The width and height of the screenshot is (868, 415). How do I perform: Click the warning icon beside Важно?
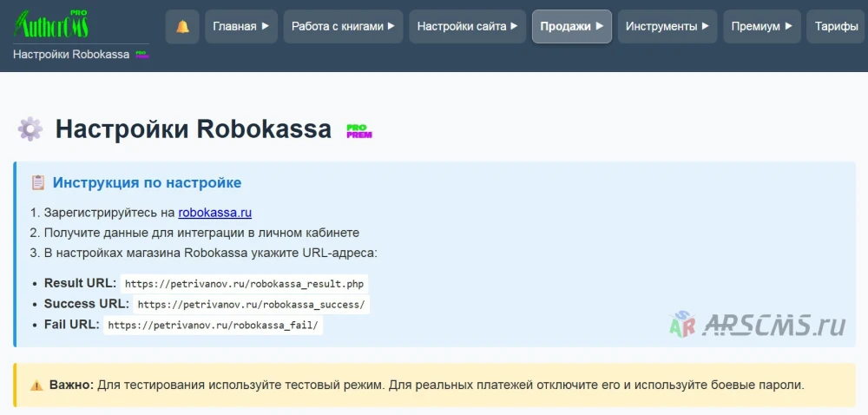pos(36,385)
